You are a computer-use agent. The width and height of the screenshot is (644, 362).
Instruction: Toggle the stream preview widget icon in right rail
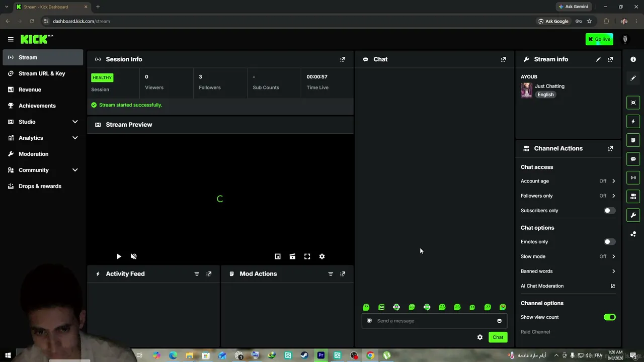tap(633, 103)
